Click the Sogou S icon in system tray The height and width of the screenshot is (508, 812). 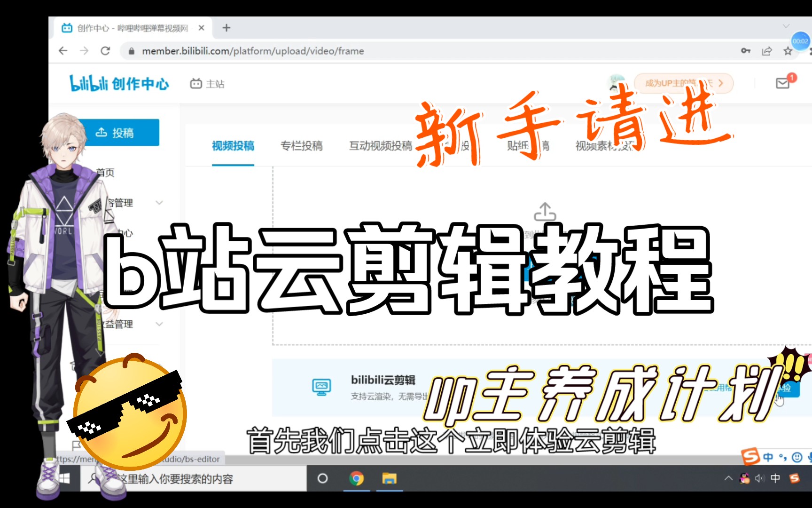coord(795,478)
